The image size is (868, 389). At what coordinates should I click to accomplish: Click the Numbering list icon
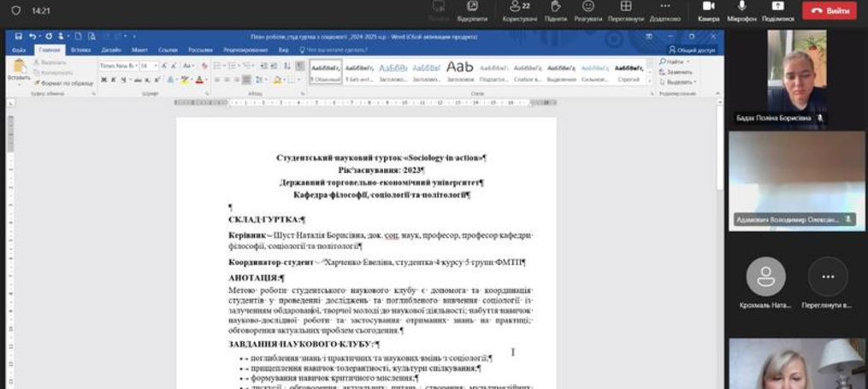233,66
